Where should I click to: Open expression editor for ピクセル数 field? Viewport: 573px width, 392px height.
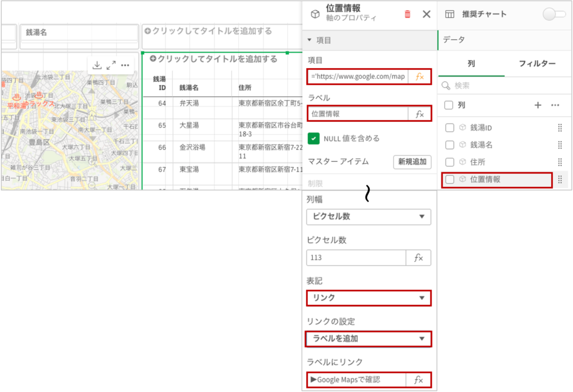click(x=418, y=258)
